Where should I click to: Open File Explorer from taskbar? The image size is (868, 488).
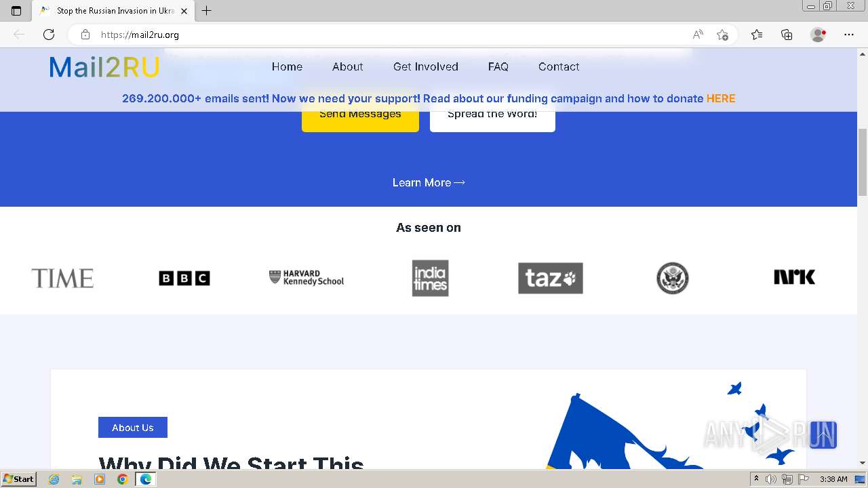[77, 479]
